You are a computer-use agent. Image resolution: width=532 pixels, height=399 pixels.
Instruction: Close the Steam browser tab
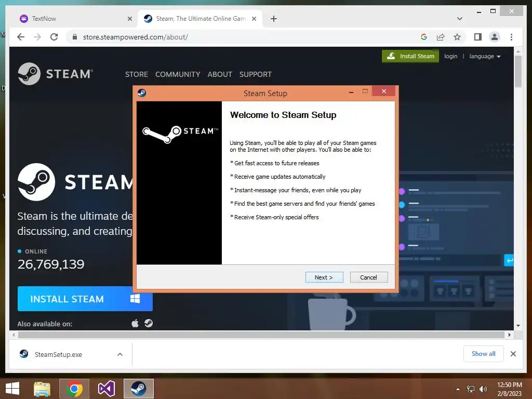[x=254, y=19]
